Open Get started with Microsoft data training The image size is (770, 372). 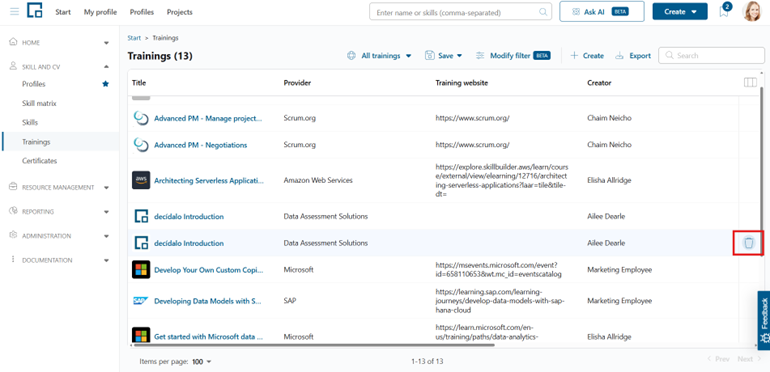coord(209,337)
